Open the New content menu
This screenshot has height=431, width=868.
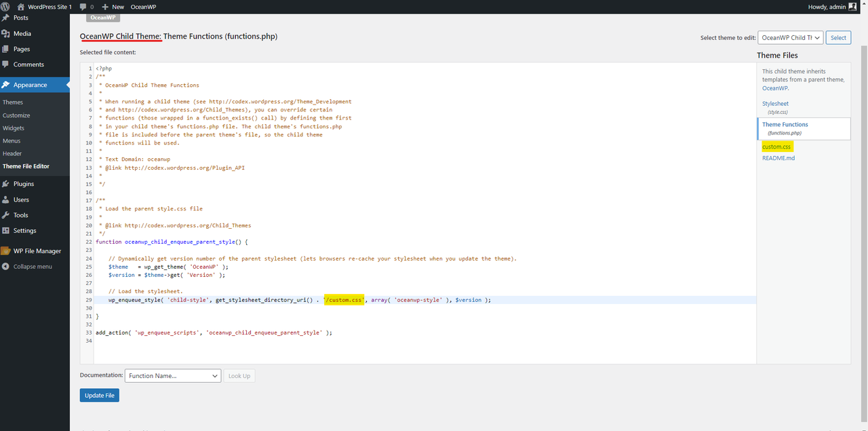pyautogui.click(x=113, y=6)
